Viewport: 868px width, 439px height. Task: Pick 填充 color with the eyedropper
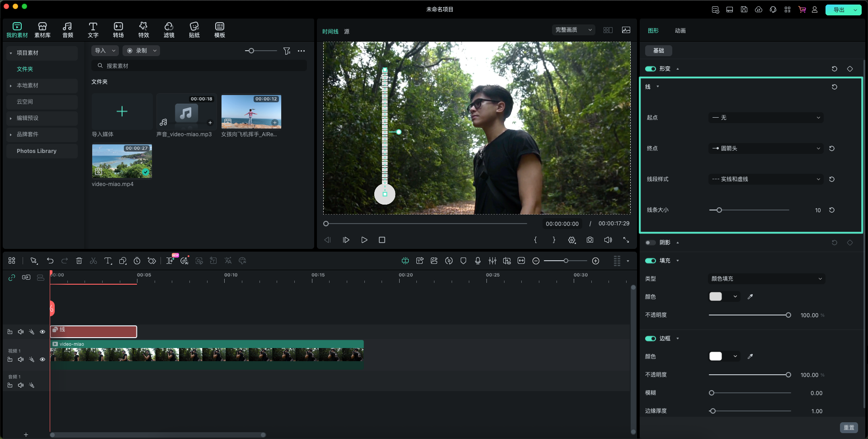tap(750, 297)
